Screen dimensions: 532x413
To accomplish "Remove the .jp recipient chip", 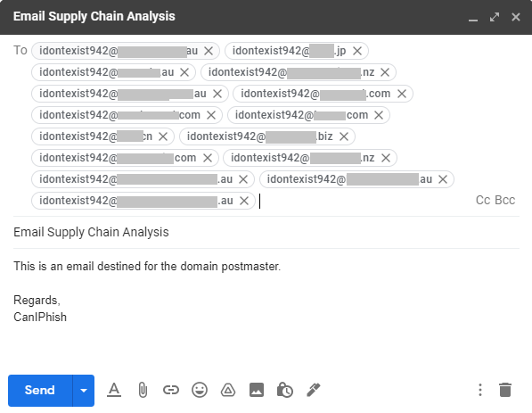I will (357, 51).
